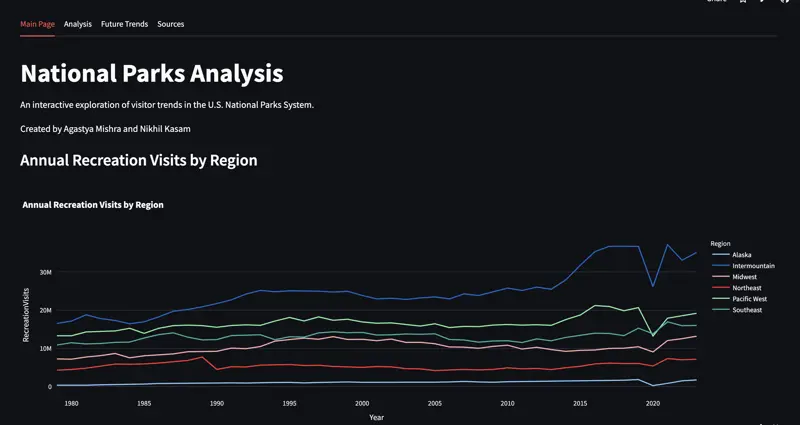Click the Share button in top bar
Viewport: 800px width, 425px height.
(717, 2)
